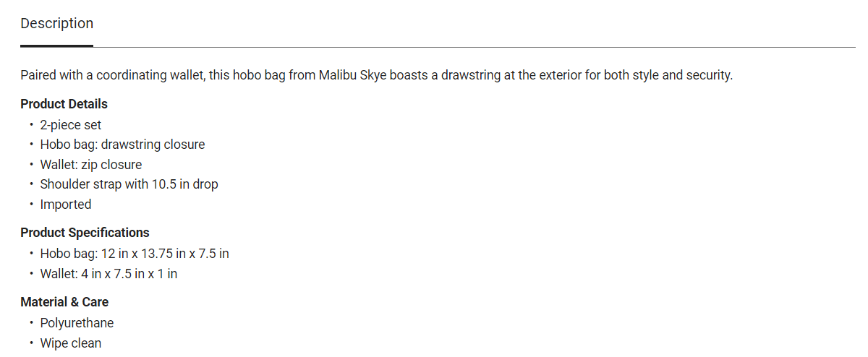Open the Description tab
Viewport: 868px width, 357px height.
point(56,23)
